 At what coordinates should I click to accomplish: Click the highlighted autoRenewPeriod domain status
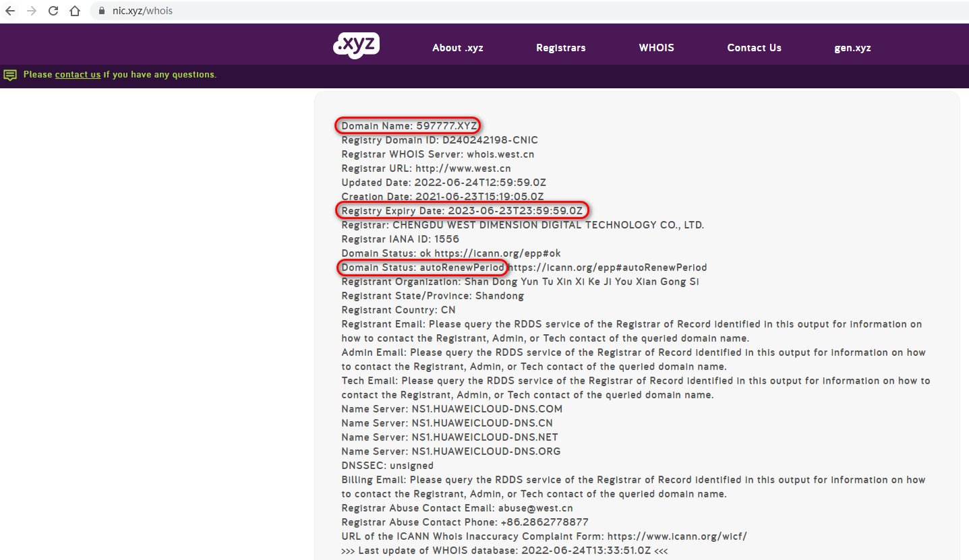(421, 268)
